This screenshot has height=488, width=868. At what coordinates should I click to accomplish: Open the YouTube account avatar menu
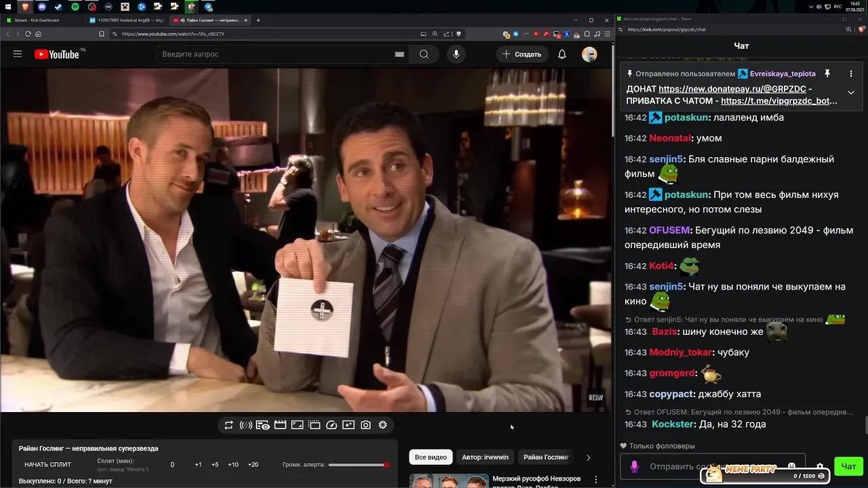pyautogui.click(x=589, y=54)
